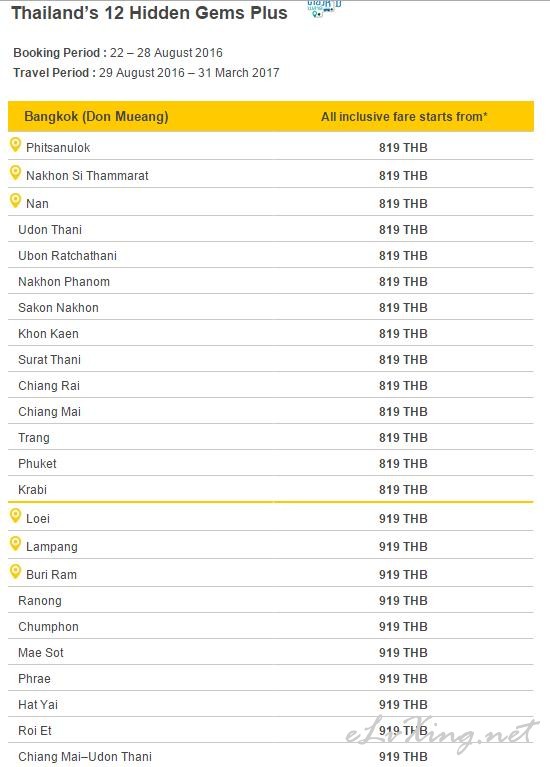Click the location pin next to Nan
The height and width of the screenshot is (767, 550).
(16, 201)
